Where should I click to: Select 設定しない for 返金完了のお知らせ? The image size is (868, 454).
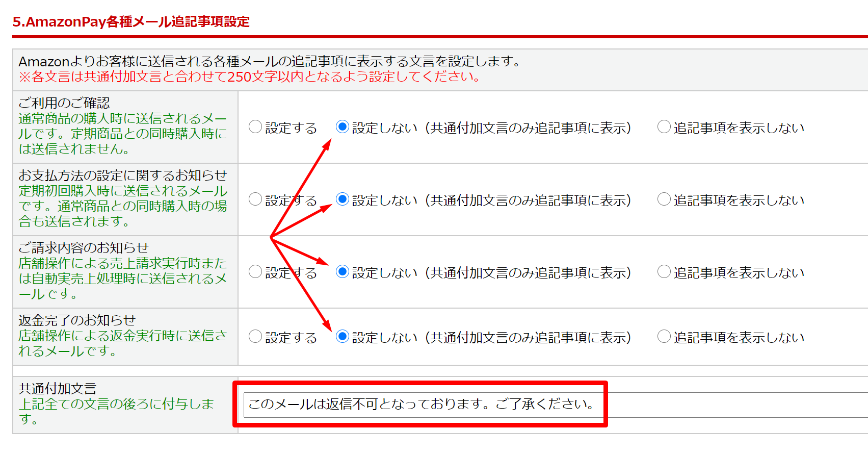tap(343, 337)
